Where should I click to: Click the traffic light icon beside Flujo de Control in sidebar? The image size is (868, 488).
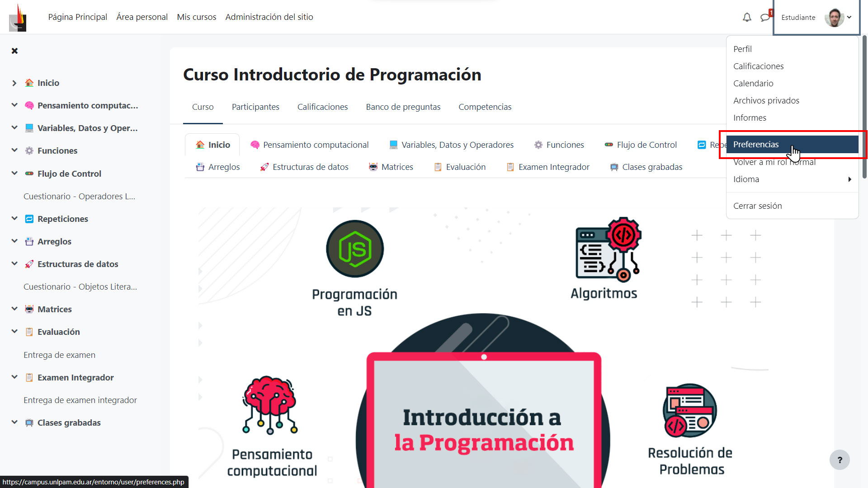tap(29, 174)
